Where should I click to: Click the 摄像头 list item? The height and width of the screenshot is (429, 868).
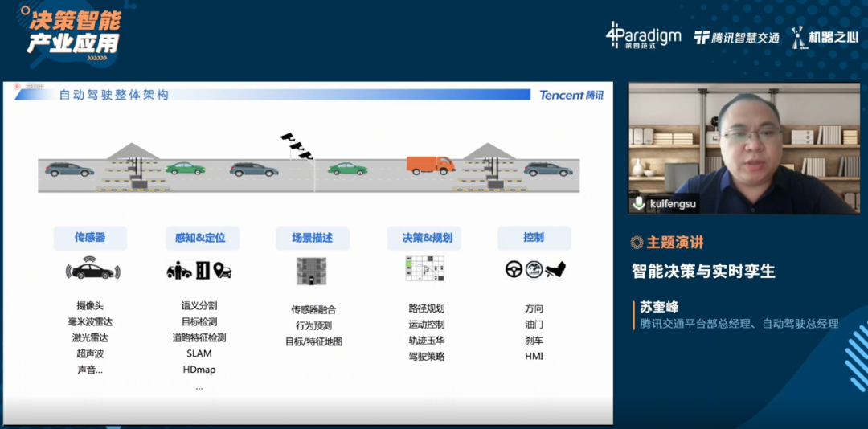pyautogui.click(x=90, y=305)
